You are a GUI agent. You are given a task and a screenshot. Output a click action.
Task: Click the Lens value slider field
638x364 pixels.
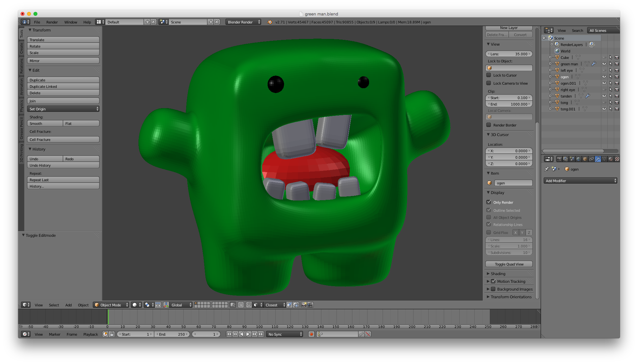tap(509, 54)
